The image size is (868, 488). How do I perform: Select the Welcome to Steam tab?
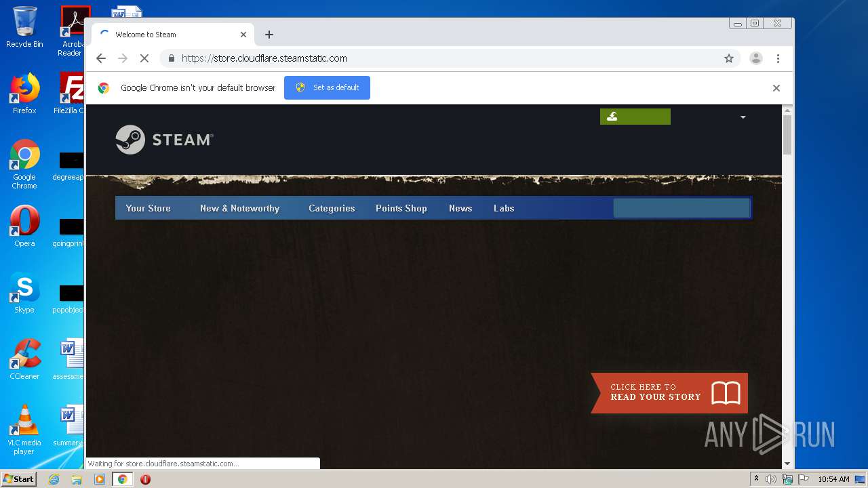click(172, 35)
